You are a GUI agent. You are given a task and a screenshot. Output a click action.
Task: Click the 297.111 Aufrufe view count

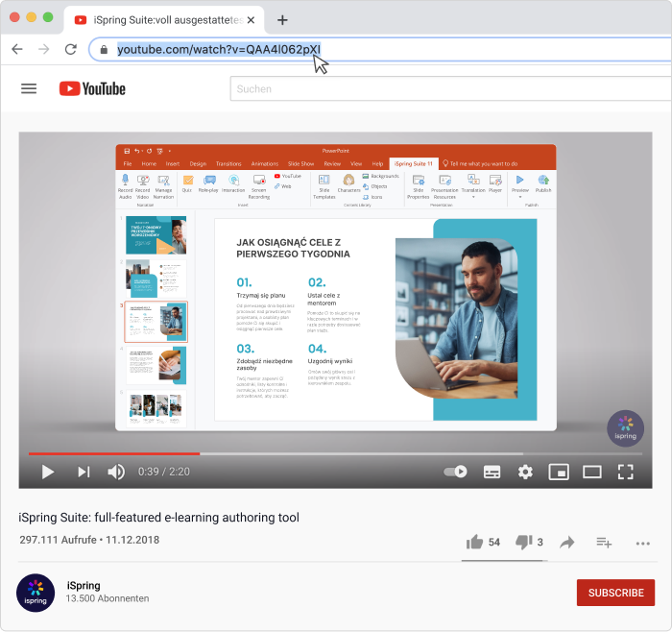58,540
